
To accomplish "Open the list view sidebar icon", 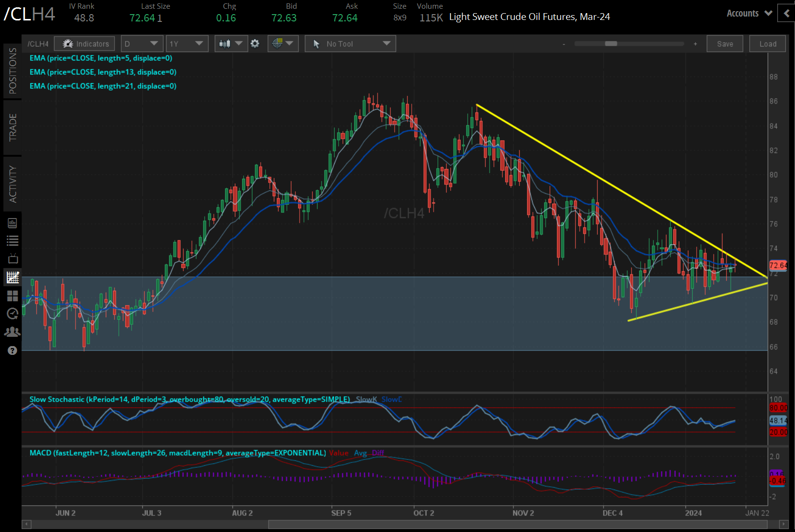I will [x=13, y=240].
